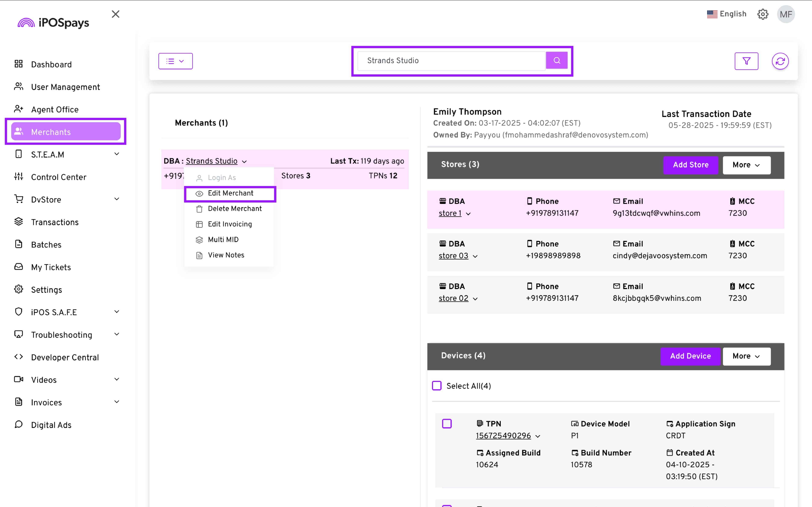Check the Select All(4) checkbox
The image size is (812, 507).
(x=437, y=386)
